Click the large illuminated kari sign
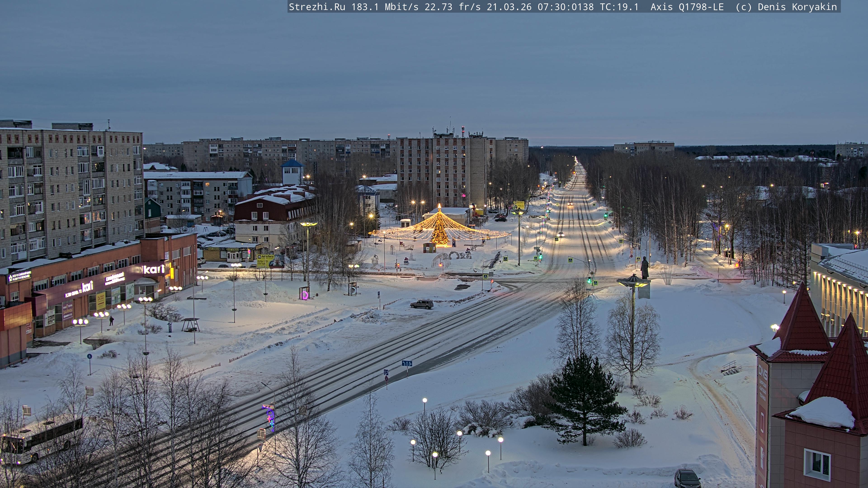This screenshot has height=488, width=868. click(154, 269)
